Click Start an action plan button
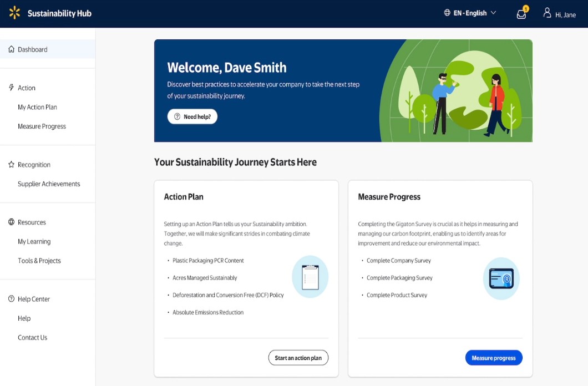The height and width of the screenshot is (386, 588). tap(298, 358)
